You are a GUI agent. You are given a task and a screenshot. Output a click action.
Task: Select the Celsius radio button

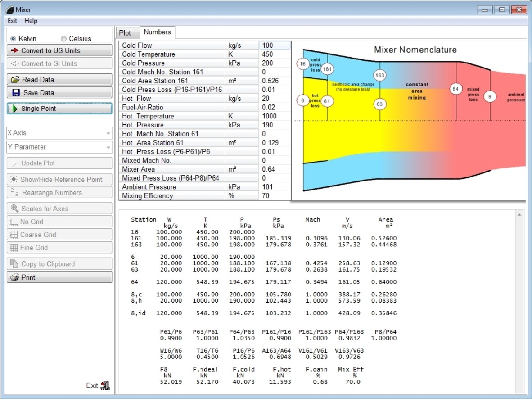[63, 39]
